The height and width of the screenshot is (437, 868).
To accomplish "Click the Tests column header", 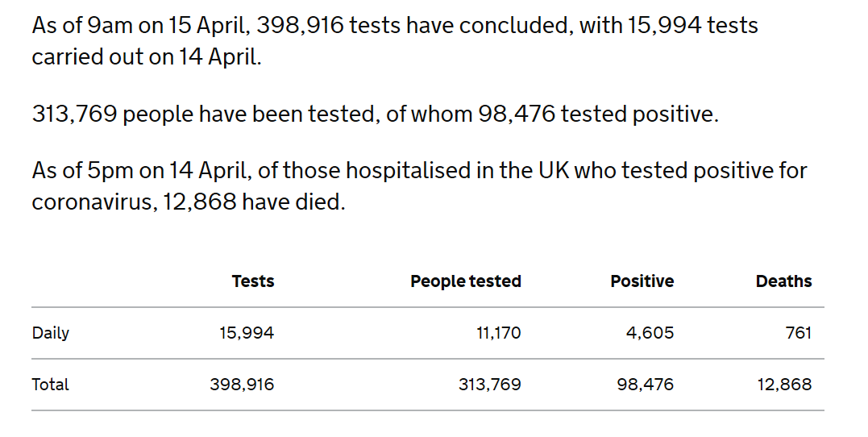I will pos(253,281).
